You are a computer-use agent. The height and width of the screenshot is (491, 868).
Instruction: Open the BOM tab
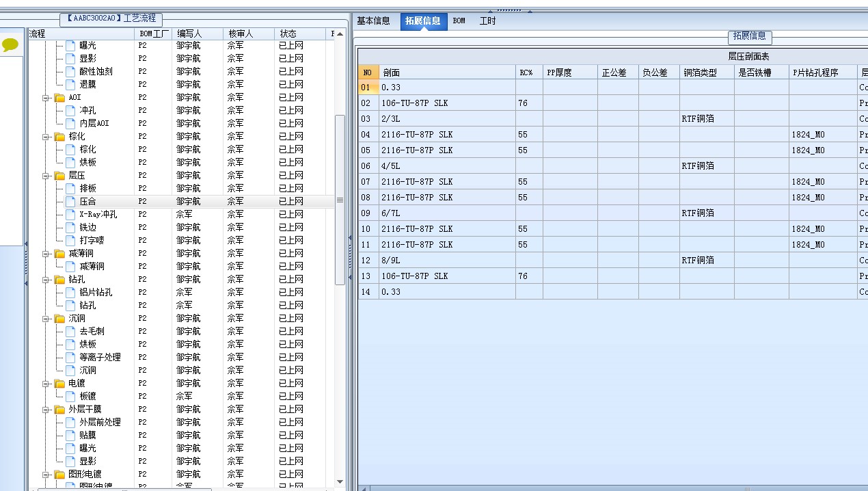459,21
